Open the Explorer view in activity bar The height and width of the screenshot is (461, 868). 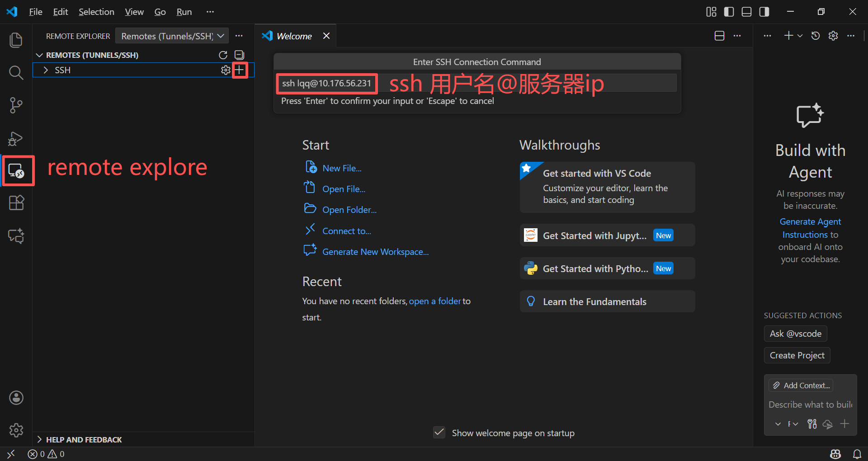(x=16, y=40)
